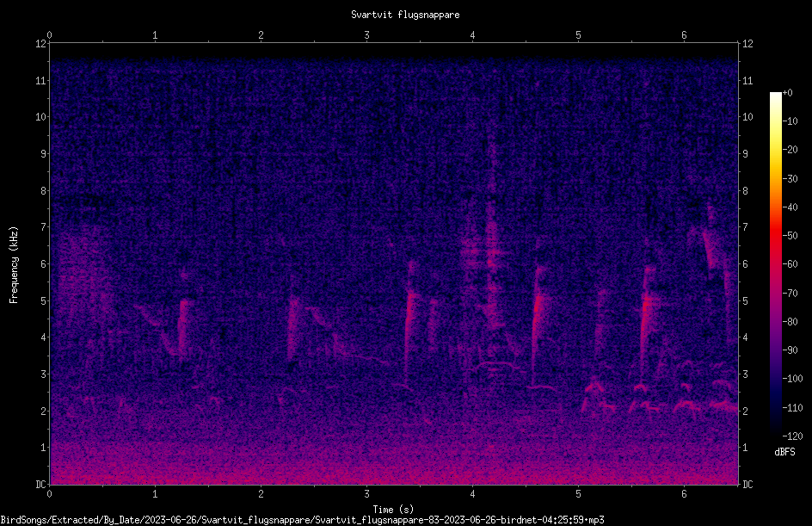Image resolution: width=812 pixels, height=526 pixels.
Task: Click the '-90' colorbar label
Action: coord(790,350)
